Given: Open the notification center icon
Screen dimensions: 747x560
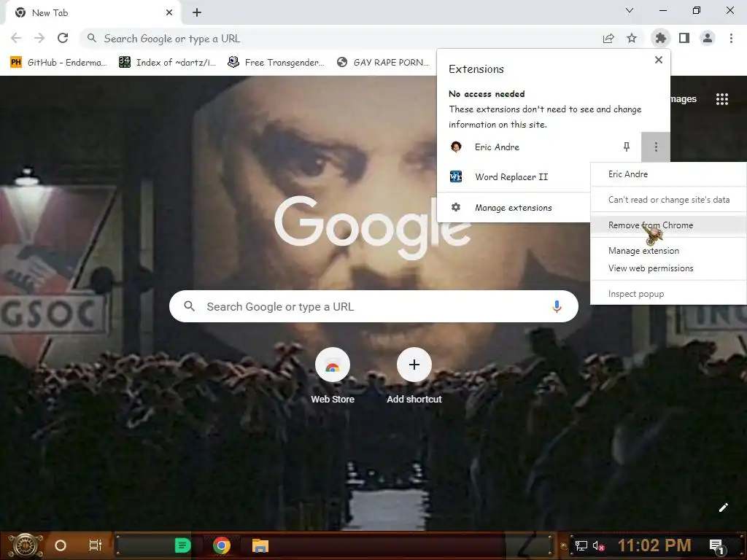Looking at the screenshot, I should (x=717, y=546).
